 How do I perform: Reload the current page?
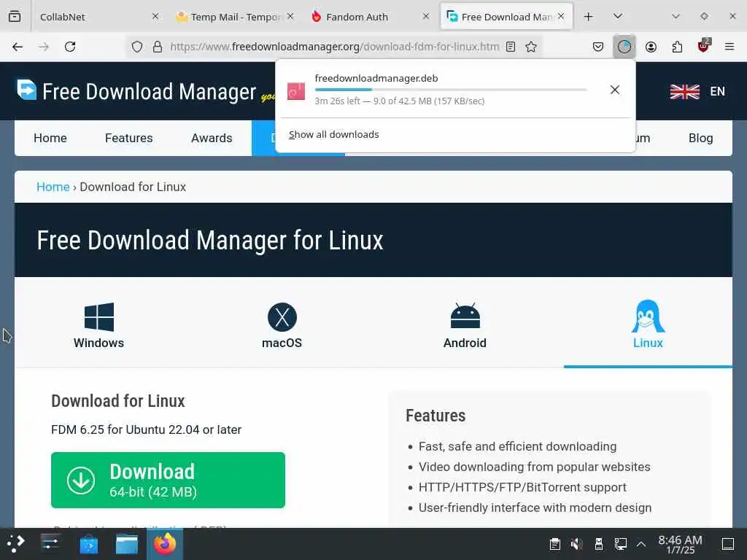(x=70, y=47)
